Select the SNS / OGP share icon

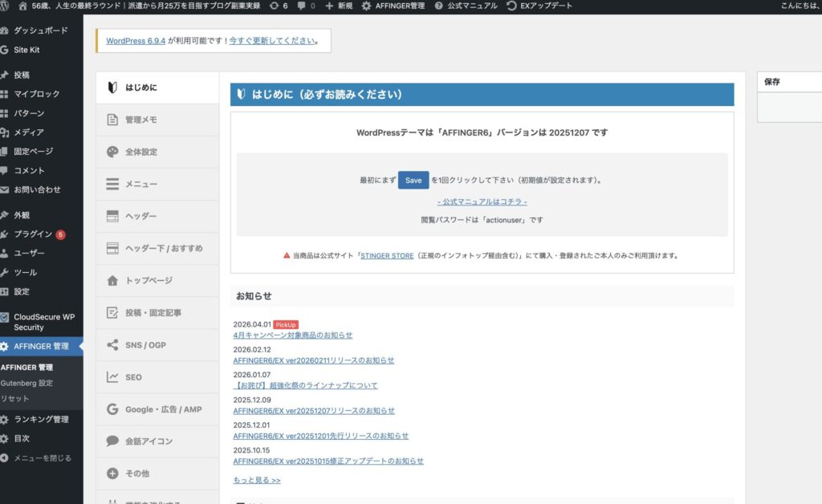click(112, 345)
